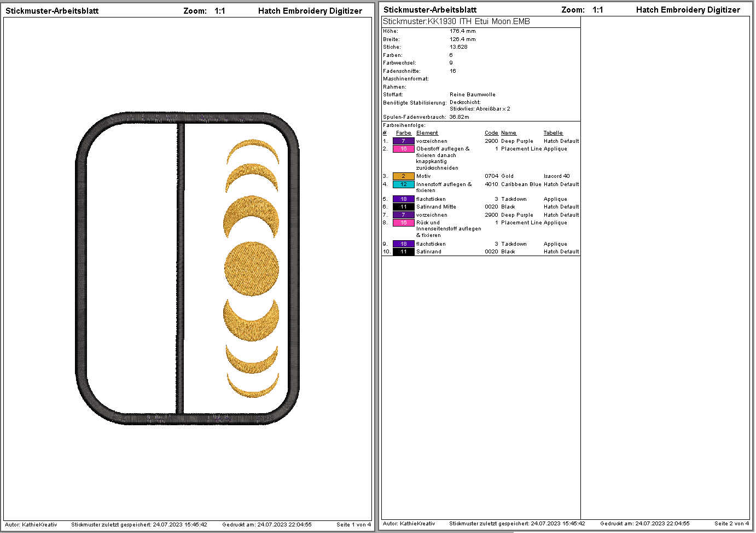Click the Element column header
This screenshot has width=756, height=533.
click(427, 133)
